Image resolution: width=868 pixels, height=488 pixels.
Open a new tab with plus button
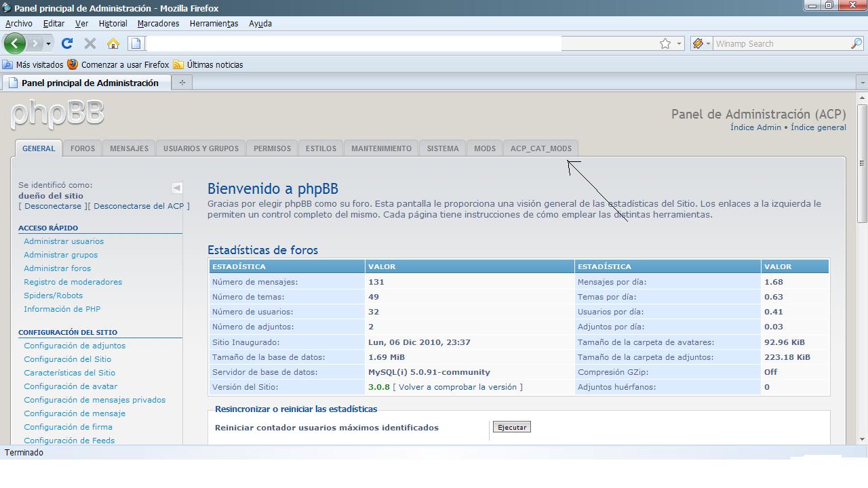click(182, 83)
